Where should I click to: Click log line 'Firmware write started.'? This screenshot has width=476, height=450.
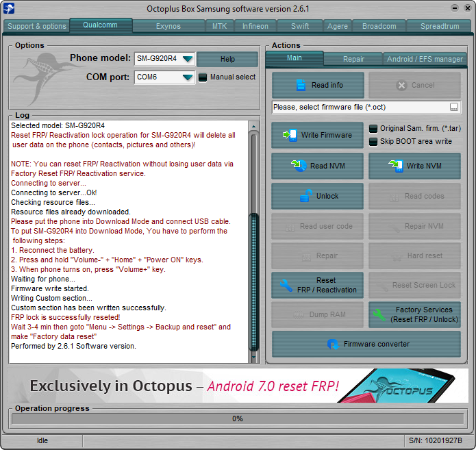click(x=50, y=288)
